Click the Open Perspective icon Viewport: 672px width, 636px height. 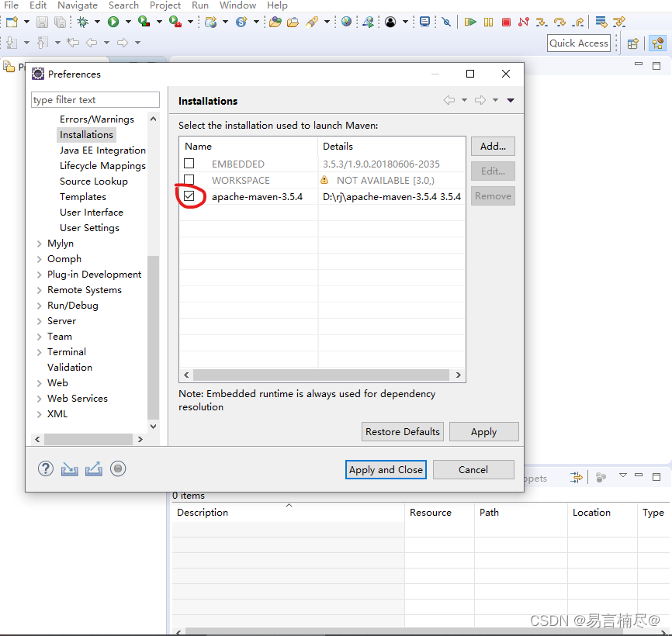[x=633, y=43]
